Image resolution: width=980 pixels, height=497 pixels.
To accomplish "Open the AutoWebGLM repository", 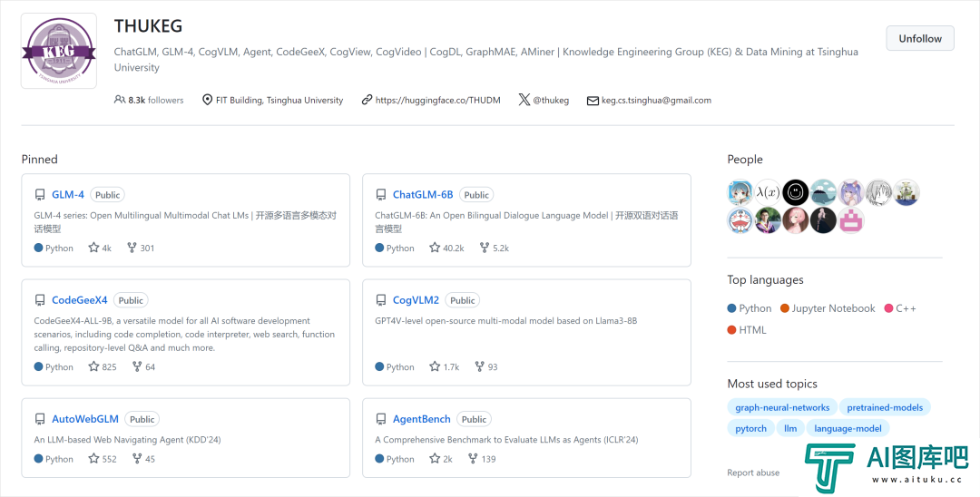I will click(x=85, y=419).
